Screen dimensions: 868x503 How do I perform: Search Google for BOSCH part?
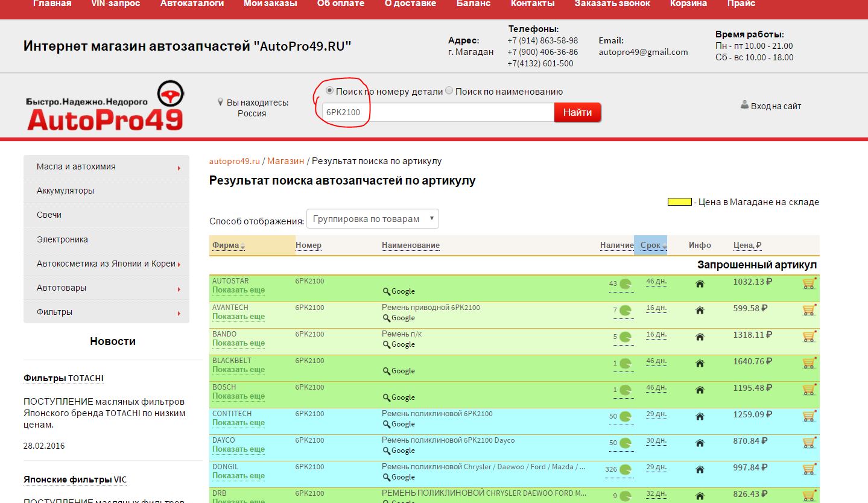(x=399, y=397)
